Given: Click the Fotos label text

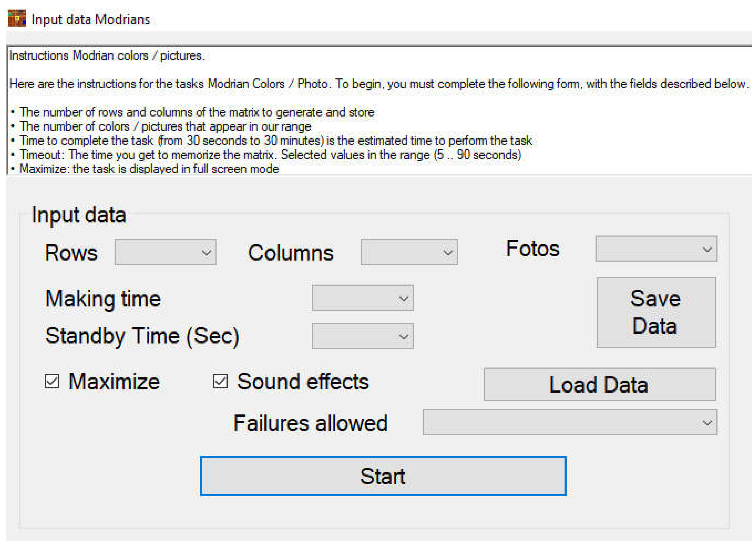Looking at the screenshot, I should [x=532, y=249].
